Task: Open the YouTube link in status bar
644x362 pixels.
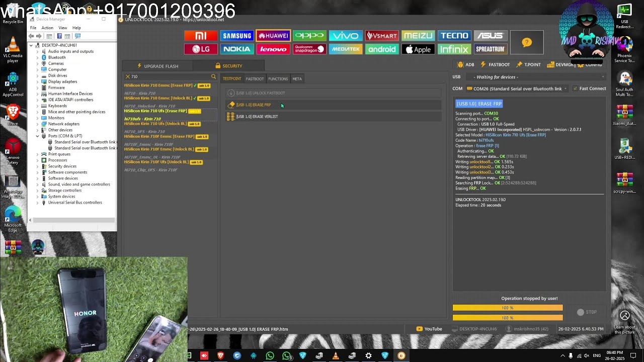Action: (429, 329)
